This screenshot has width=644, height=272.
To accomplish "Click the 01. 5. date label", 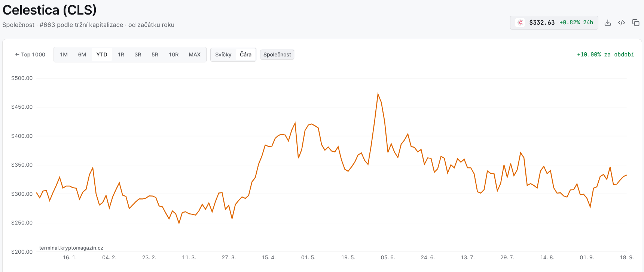I will pyautogui.click(x=308, y=257).
